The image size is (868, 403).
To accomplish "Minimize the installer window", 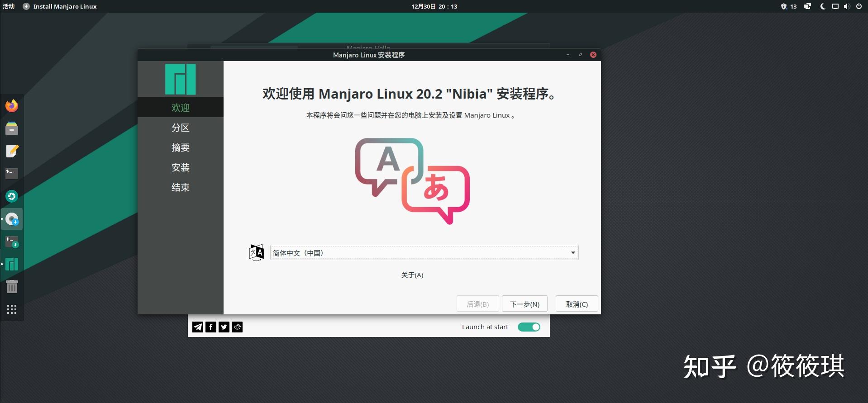I will coord(568,55).
